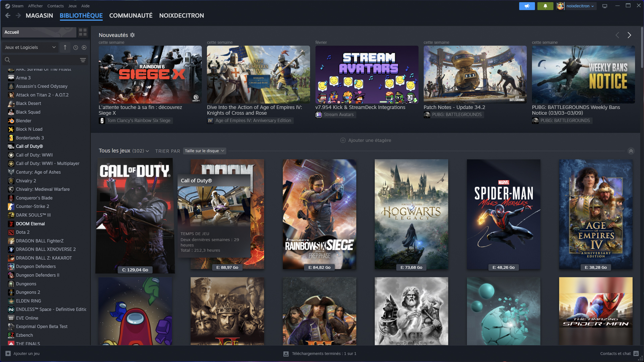The image size is (644, 362).
Task: Open the Contacts et chat icon
Action: point(636,353)
